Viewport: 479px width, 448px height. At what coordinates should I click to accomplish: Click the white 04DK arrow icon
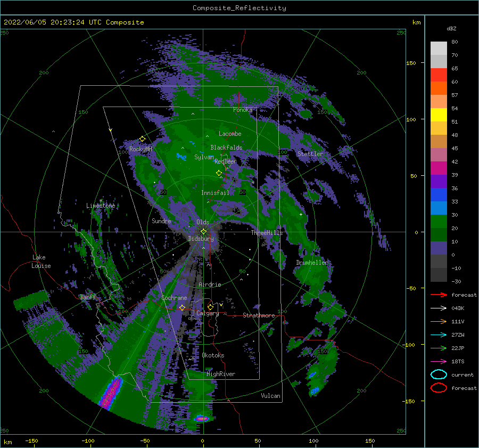click(439, 308)
